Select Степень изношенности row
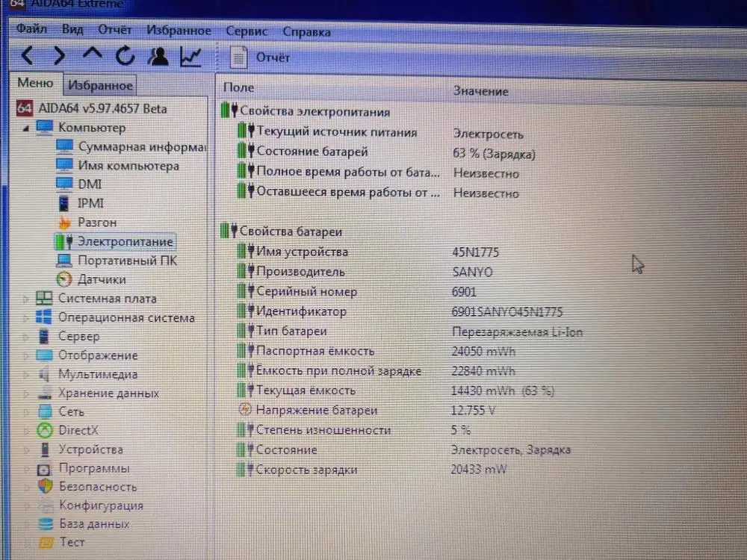This screenshot has height=560, width=747. pyautogui.click(x=353, y=430)
